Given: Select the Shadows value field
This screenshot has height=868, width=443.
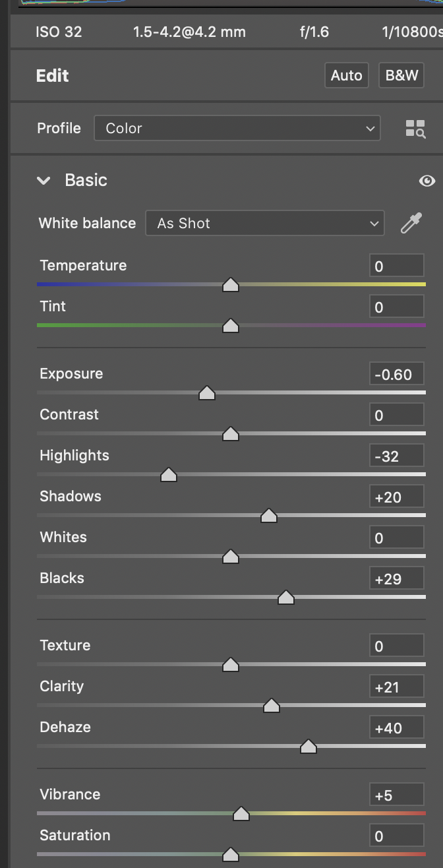Looking at the screenshot, I should [396, 497].
